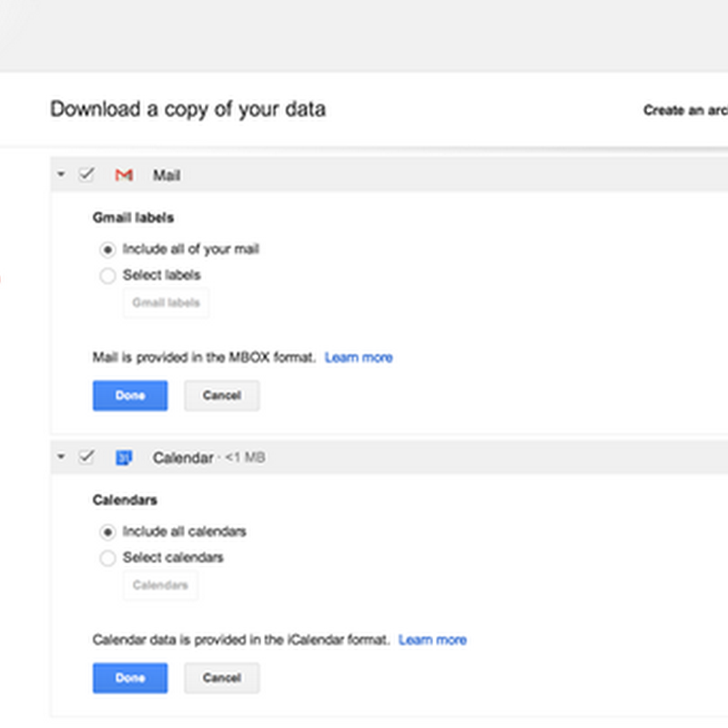
Task: Click the 'Create an archive' tab text
Action: point(684,110)
